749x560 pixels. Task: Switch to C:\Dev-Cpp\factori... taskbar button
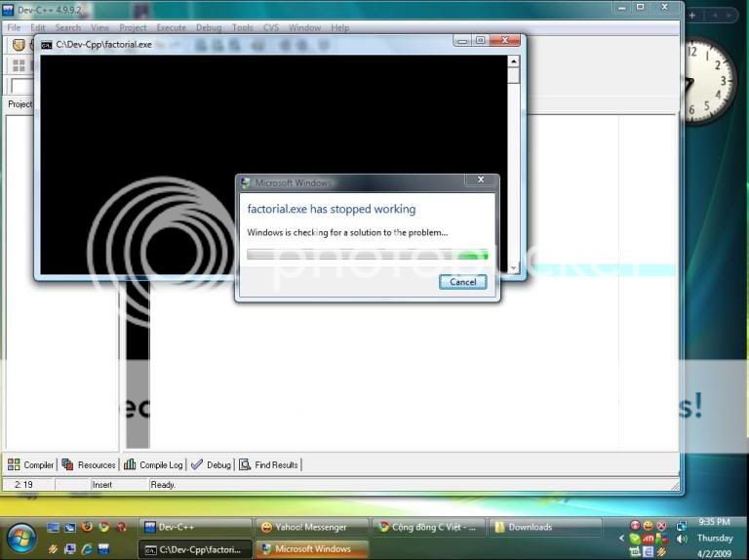pos(195,549)
